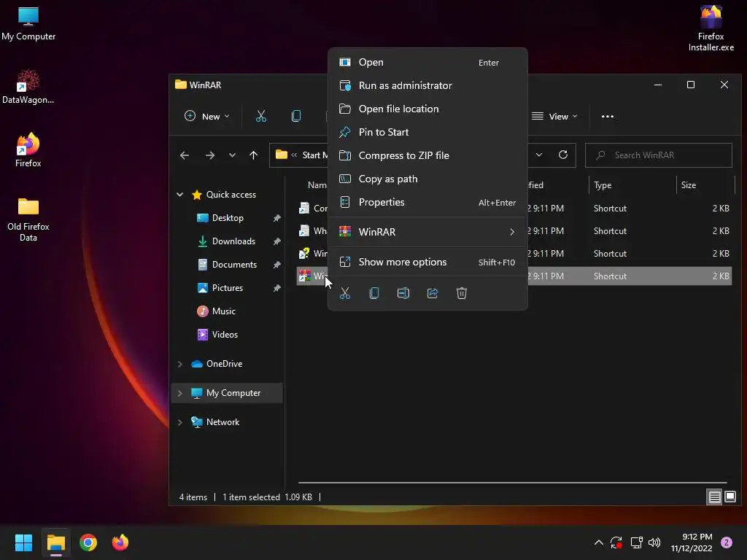This screenshot has height=560, width=747.
Task: Expand the Network tree node
Action: coord(180,422)
